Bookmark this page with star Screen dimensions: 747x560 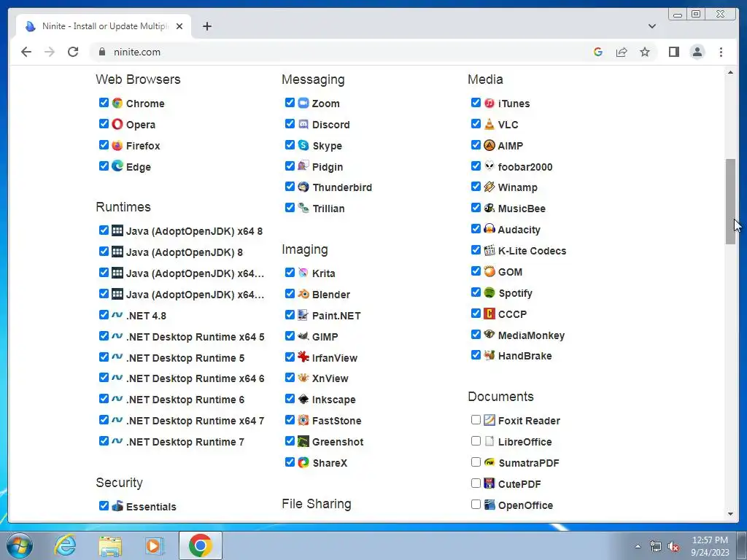click(645, 52)
